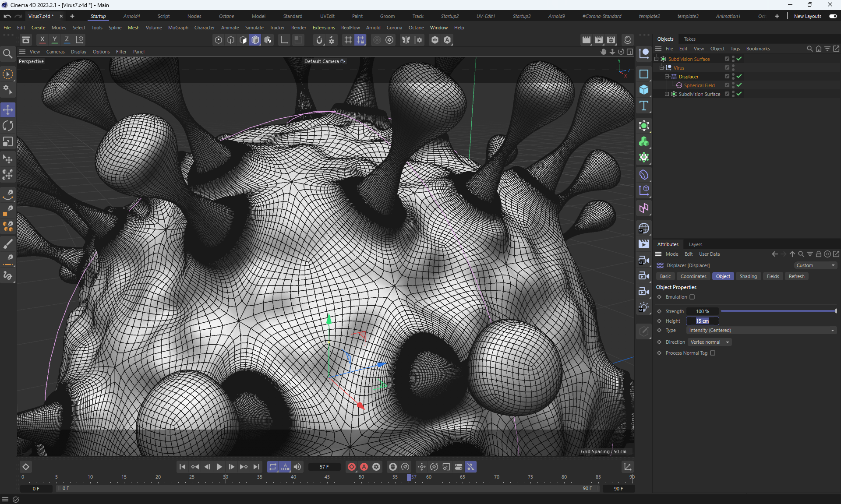Click the Fields tab button
This screenshot has height=504, width=841.
[x=773, y=276]
